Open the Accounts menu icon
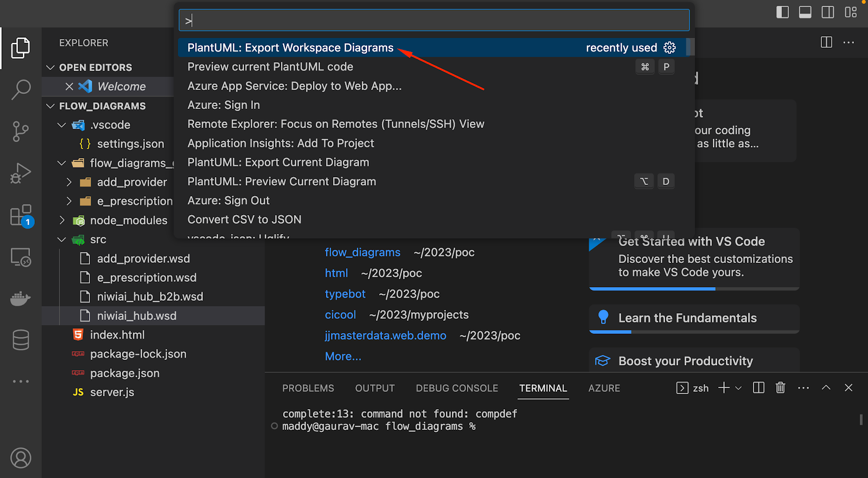The height and width of the screenshot is (478, 868). pyautogui.click(x=21, y=458)
